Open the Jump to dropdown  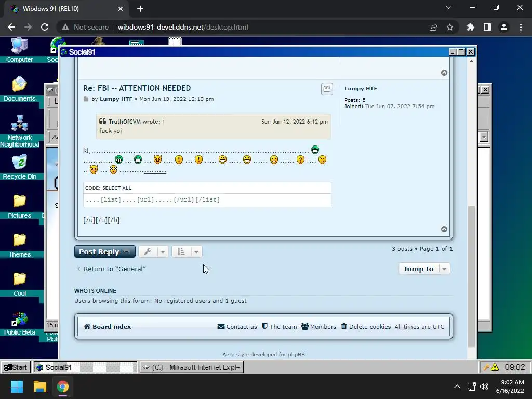[424, 269]
